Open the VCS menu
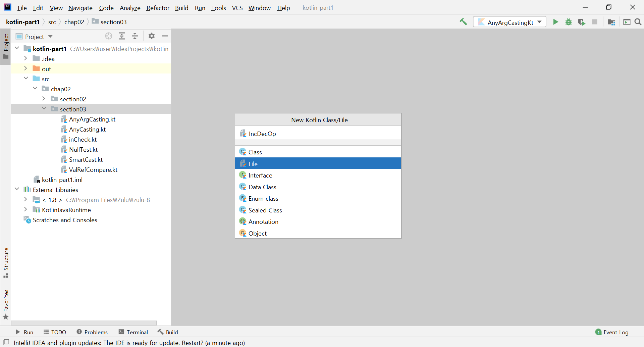The image size is (644, 347). pyautogui.click(x=237, y=8)
